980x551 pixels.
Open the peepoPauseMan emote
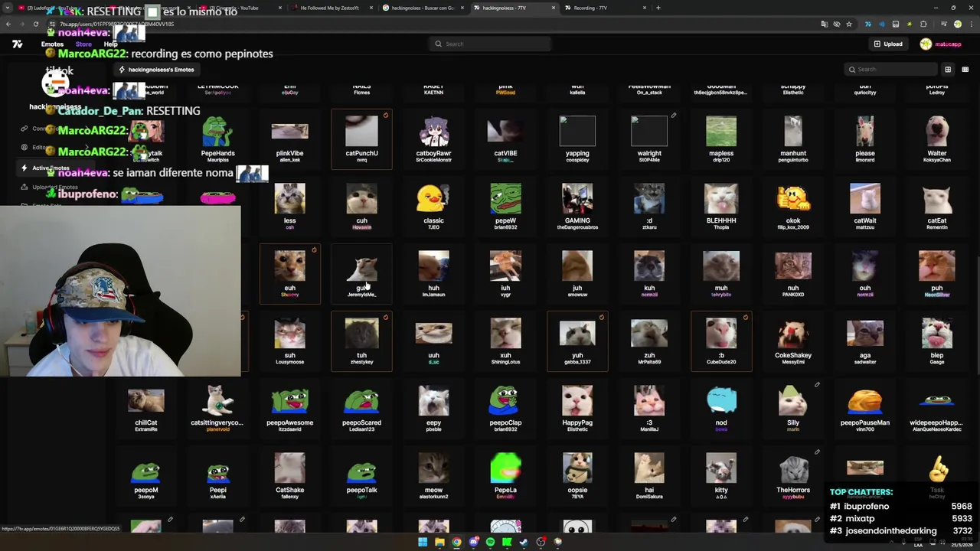click(865, 407)
